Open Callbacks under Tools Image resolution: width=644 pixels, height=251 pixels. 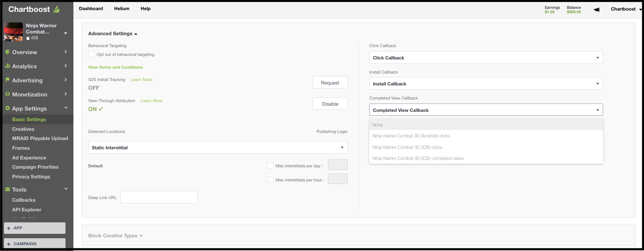tap(24, 200)
